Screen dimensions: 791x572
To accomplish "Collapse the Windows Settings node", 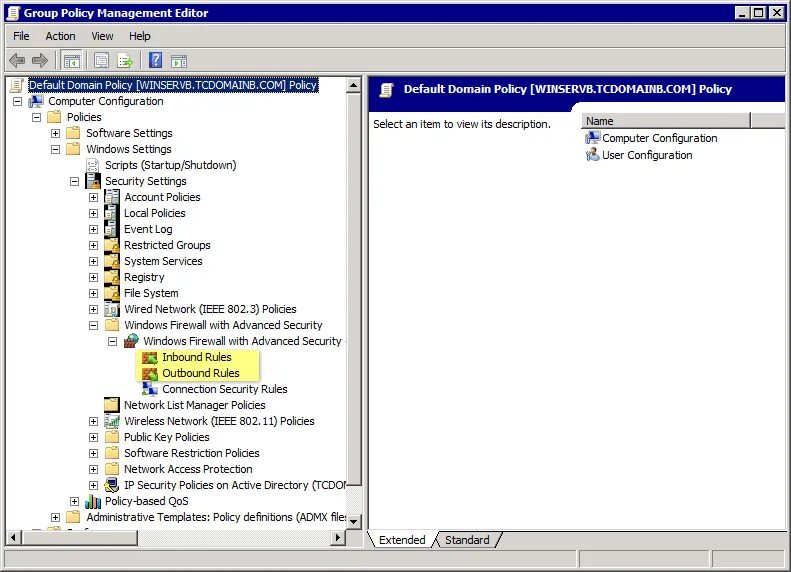I will point(55,149).
